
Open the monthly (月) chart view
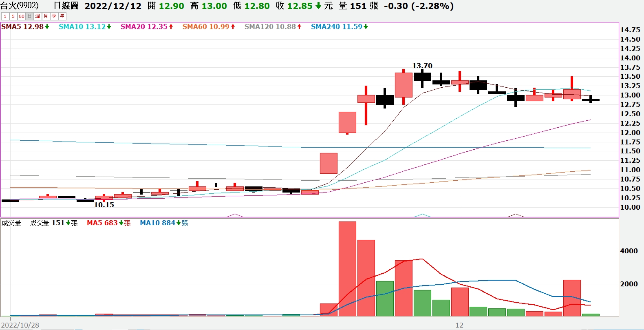click(x=46, y=16)
